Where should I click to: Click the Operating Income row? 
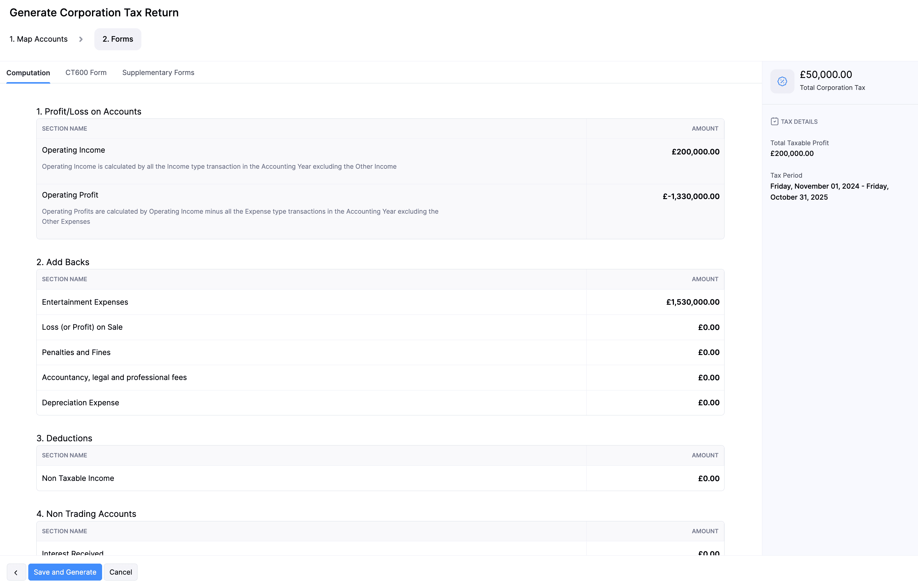pos(73,150)
